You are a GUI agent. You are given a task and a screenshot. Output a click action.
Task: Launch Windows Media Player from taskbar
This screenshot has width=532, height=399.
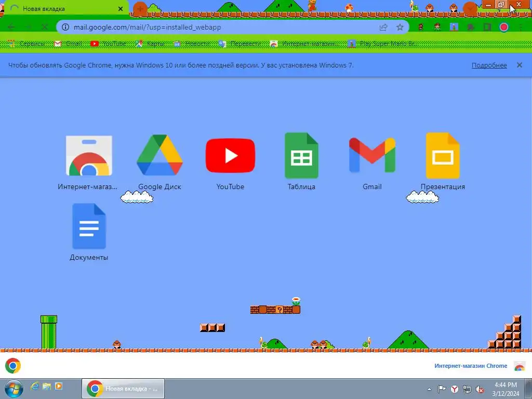click(58, 386)
